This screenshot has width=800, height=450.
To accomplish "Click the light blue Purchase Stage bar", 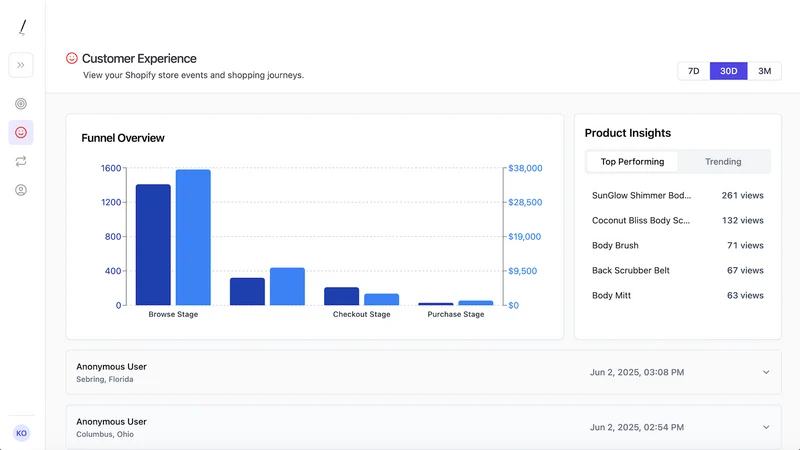I will point(476,303).
